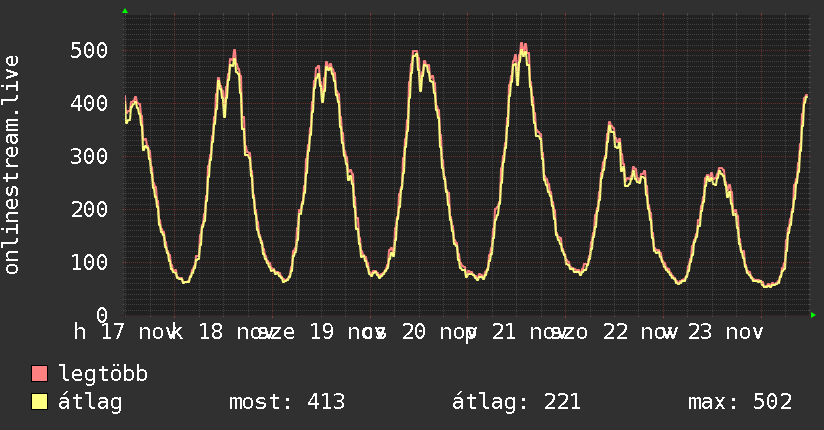Screen dimensions: 824x430
Task: Click the 300 y-axis label
Action: click(x=89, y=156)
